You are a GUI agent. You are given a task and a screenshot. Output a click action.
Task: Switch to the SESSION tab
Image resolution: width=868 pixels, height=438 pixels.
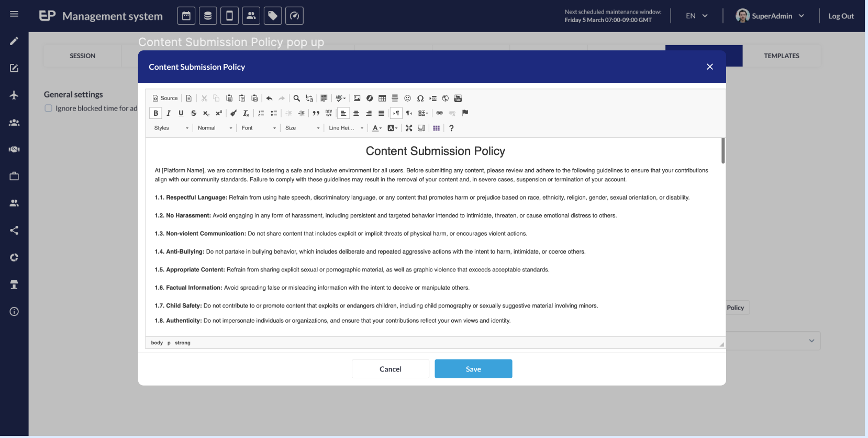click(83, 56)
